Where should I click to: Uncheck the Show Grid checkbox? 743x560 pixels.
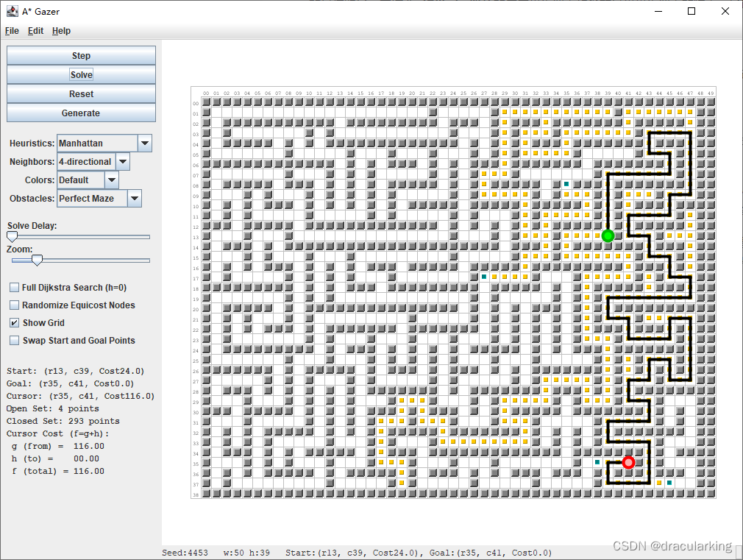point(14,323)
